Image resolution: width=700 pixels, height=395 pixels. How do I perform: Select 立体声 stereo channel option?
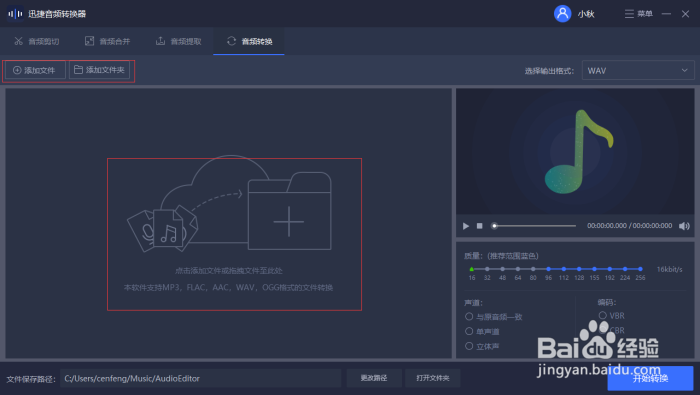point(482,346)
